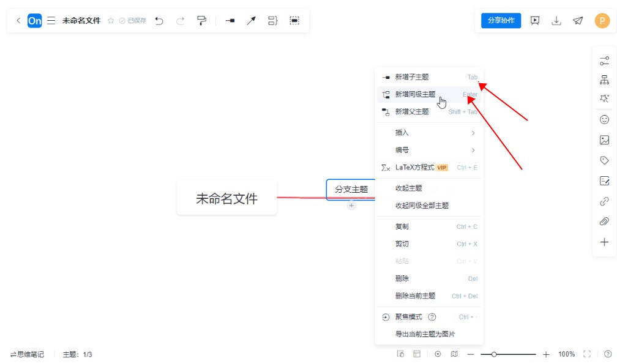Open the emoji icon panel in sidebar

pyautogui.click(x=604, y=120)
